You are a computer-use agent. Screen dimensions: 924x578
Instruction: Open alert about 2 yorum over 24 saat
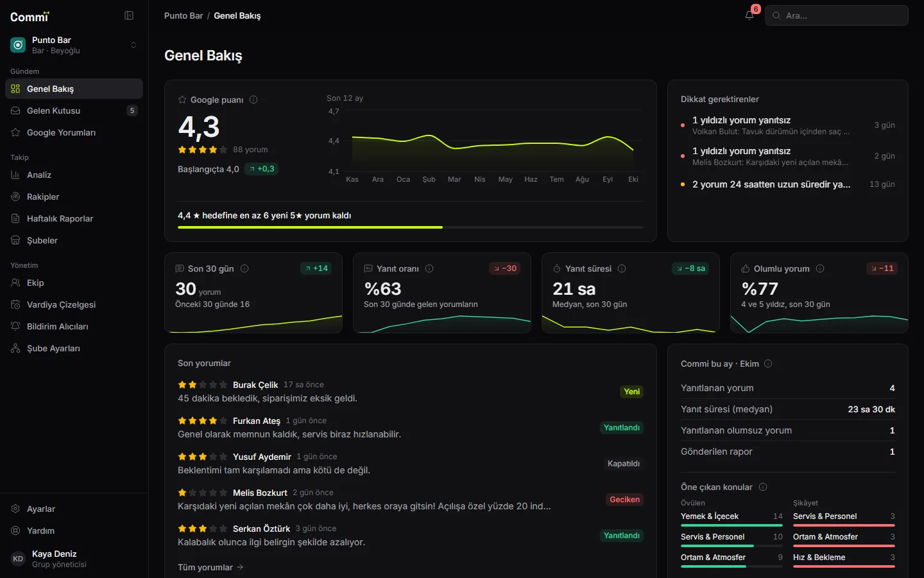788,184
